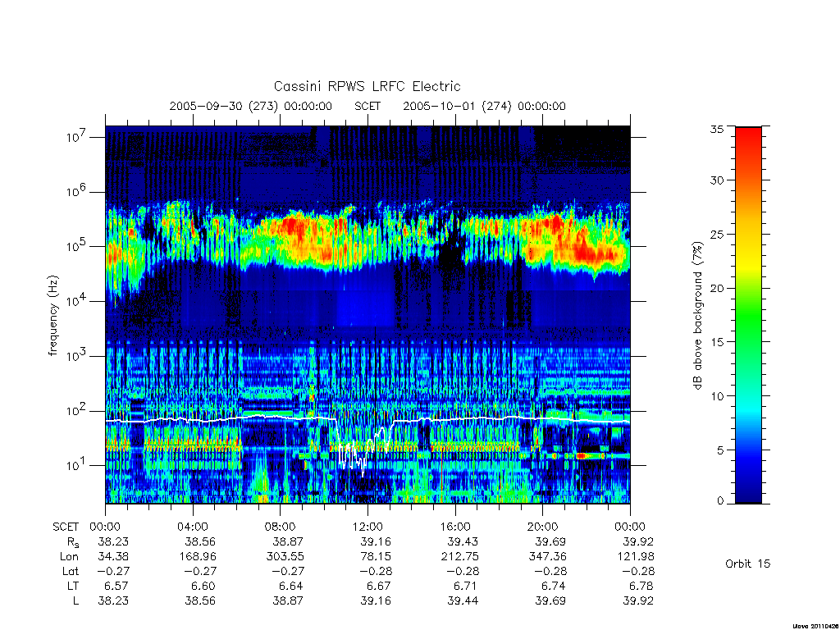Click the color bar label '20'

(716, 288)
